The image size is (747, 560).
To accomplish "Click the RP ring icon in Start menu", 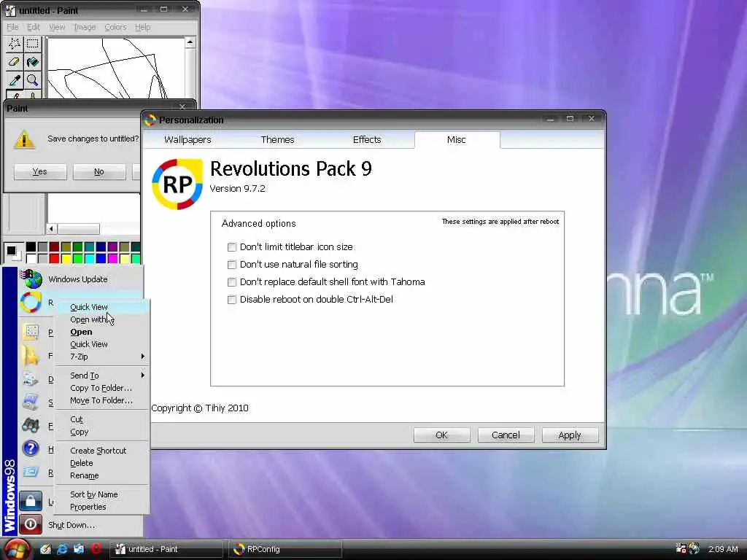I will click(x=31, y=303).
